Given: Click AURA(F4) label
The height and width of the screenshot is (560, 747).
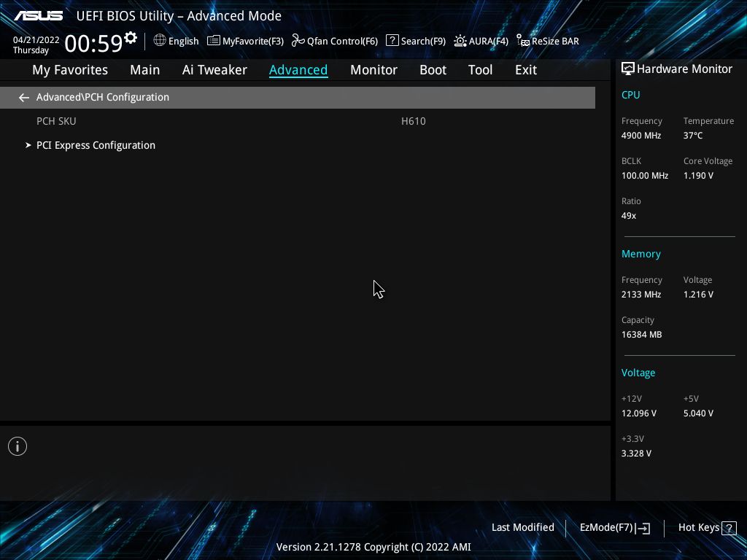Looking at the screenshot, I should click(488, 42).
